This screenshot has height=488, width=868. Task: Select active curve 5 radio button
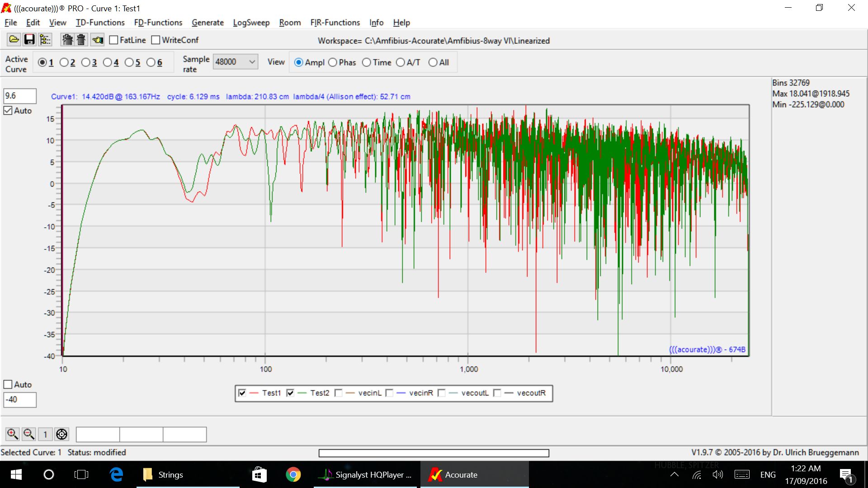coord(129,62)
